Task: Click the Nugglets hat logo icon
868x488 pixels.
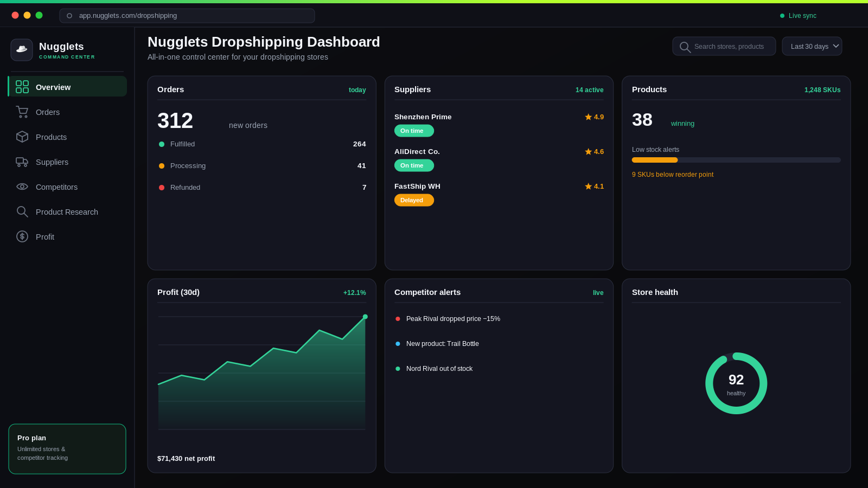Action: point(22,50)
